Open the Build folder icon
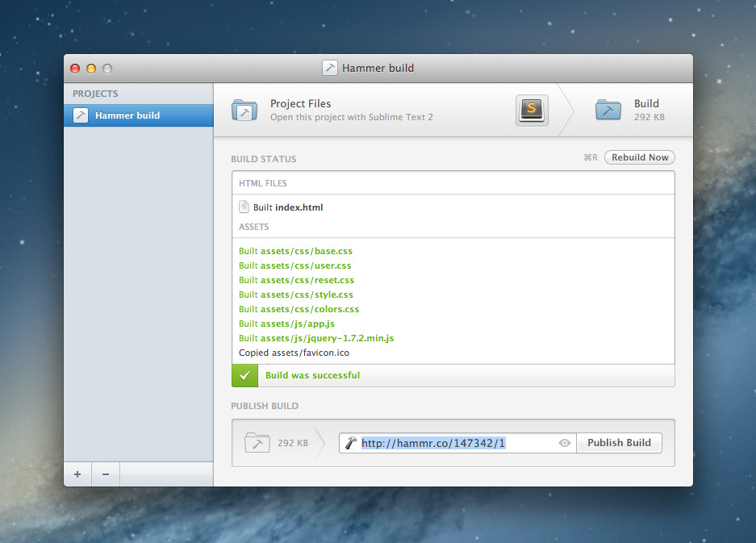 608,110
